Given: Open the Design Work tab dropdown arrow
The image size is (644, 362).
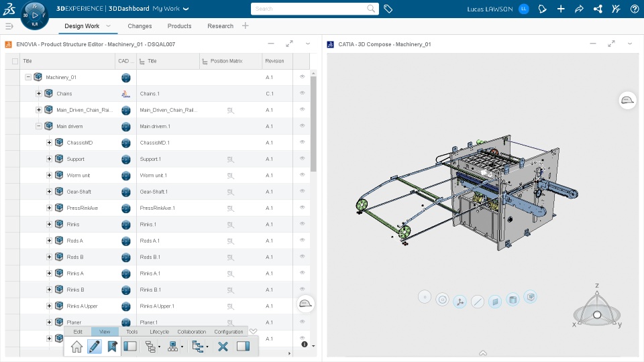Looking at the screenshot, I should 109,26.
